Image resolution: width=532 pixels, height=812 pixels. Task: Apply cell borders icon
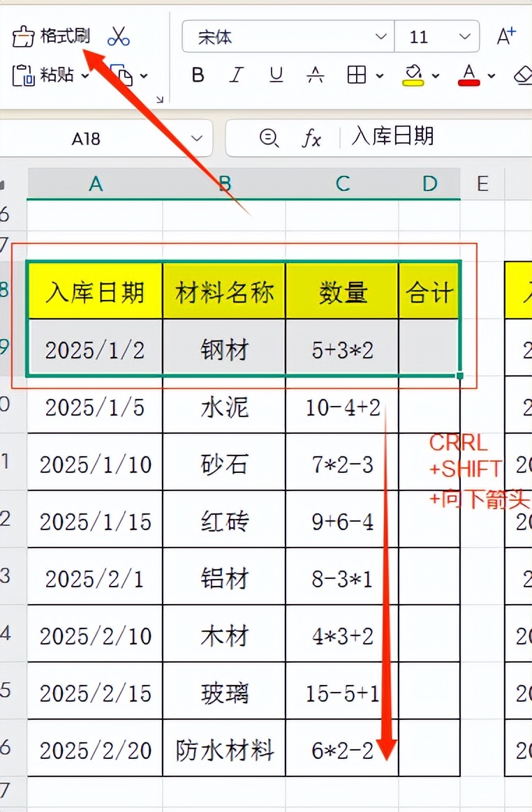click(x=357, y=75)
